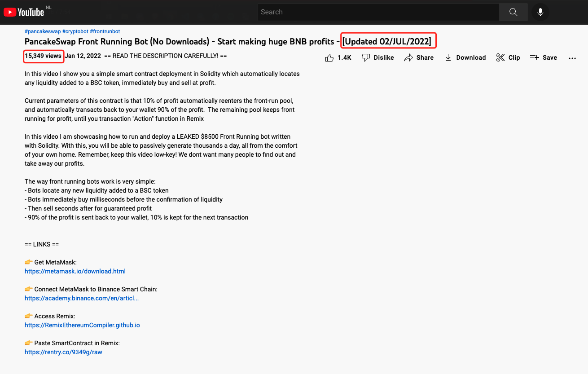Open the RemixEthereumCompiler.github.io link
The width and height of the screenshot is (588, 374).
pyautogui.click(x=82, y=325)
